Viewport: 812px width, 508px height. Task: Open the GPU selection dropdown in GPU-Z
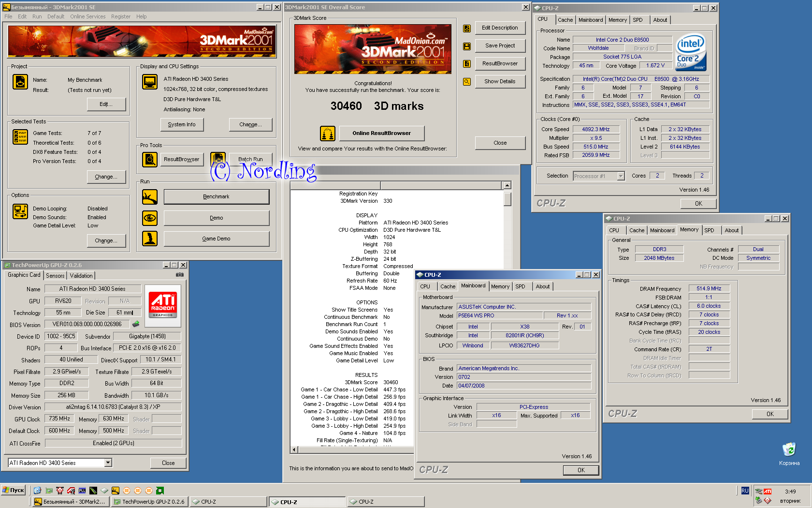pos(108,463)
